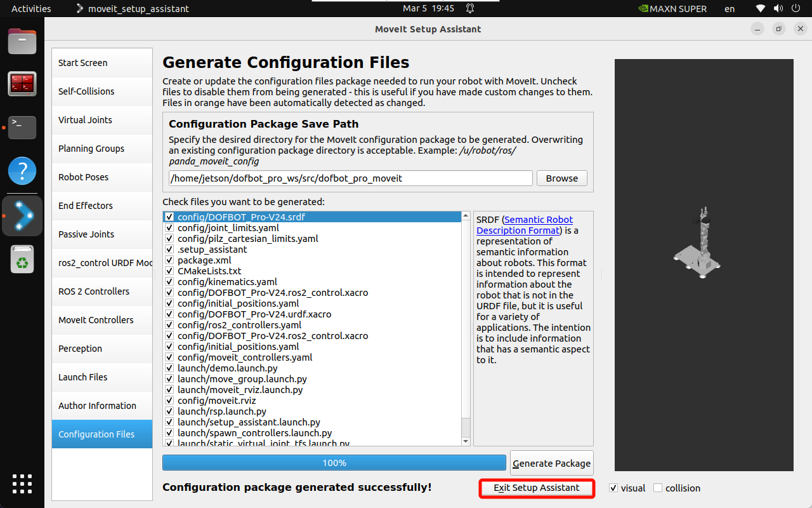Select config/DOFBOT_Pro-V24.urdf.xacro row text
Screen dimensions: 812x508
coord(254,314)
